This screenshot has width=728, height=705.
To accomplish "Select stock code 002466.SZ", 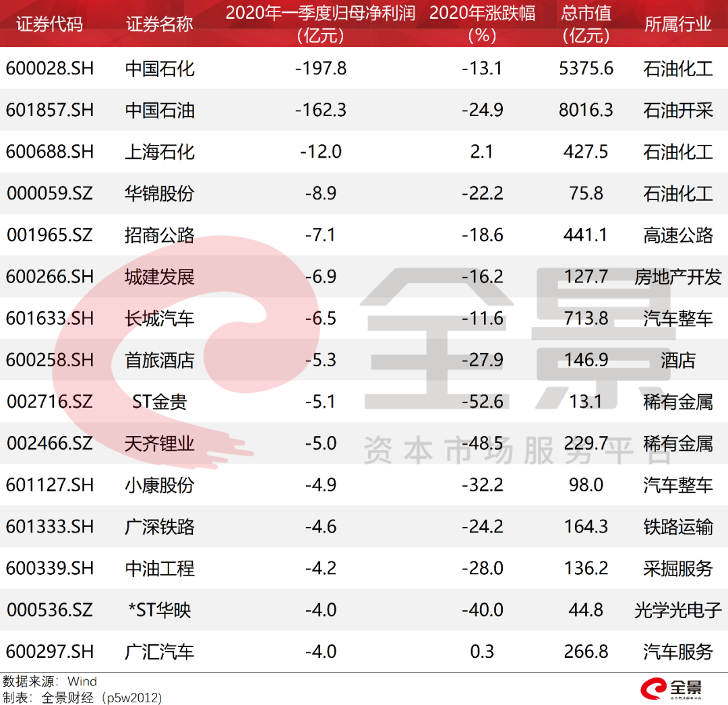I will [x=50, y=443].
